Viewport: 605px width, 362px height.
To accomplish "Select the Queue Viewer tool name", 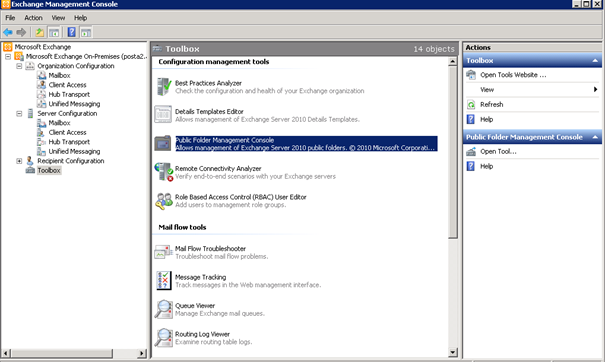I will pyautogui.click(x=195, y=306).
